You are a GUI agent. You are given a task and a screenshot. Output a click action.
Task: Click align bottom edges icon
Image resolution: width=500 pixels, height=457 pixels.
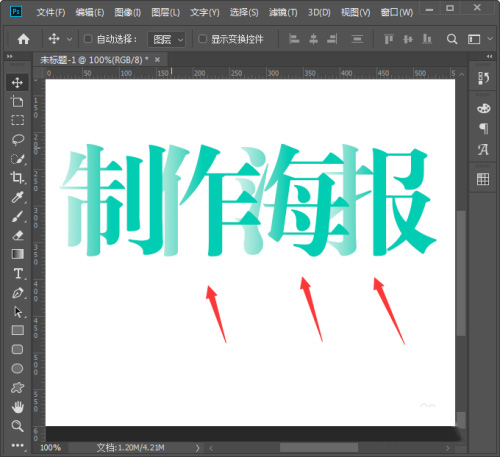point(427,39)
